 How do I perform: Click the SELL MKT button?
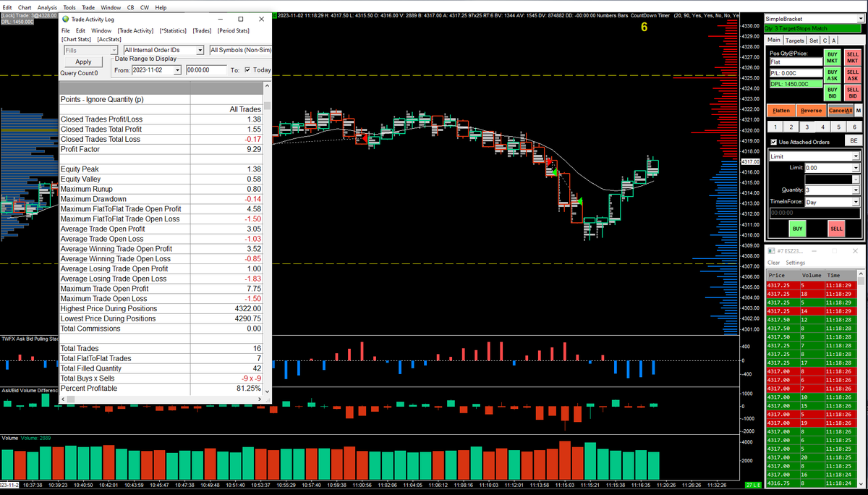click(x=853, y=57)
